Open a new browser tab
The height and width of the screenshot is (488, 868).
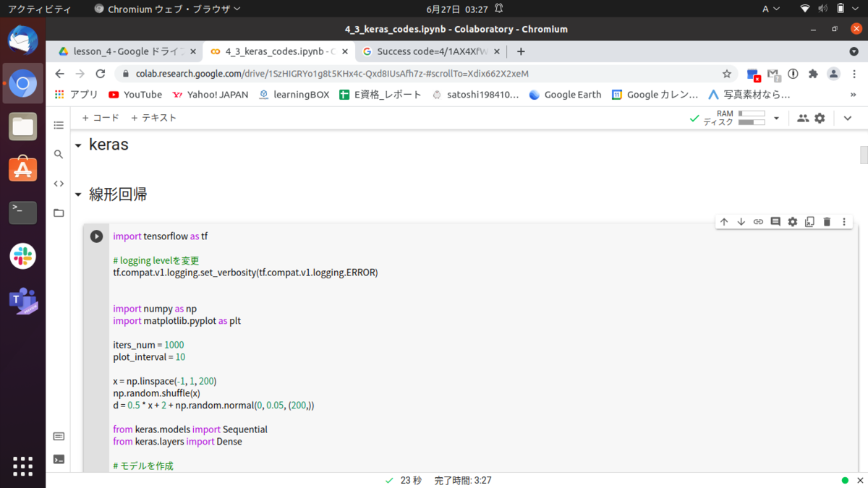coord(521,51)
